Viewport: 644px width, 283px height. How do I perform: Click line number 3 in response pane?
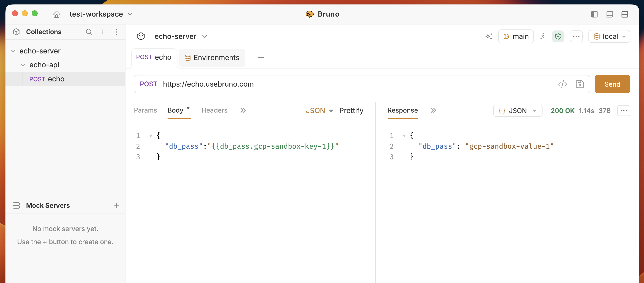click(392, 157)
